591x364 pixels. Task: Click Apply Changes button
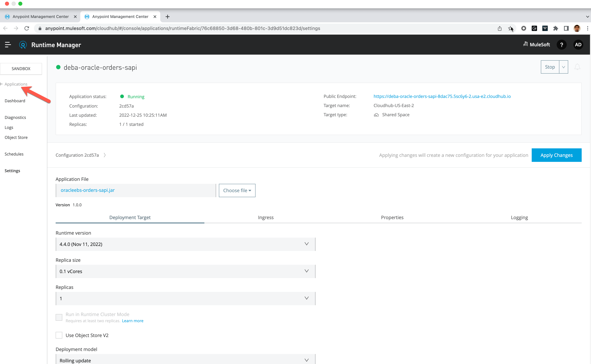tap(556, 155)
